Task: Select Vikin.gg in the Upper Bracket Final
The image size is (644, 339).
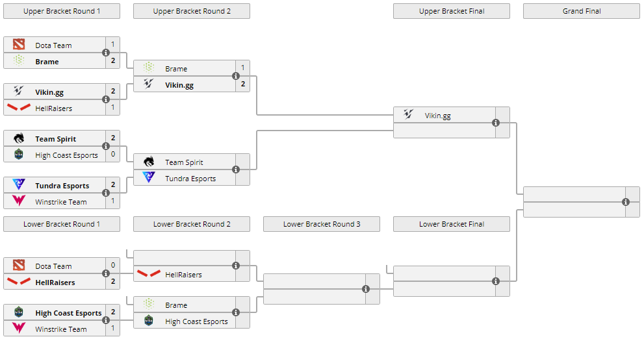Action: 437,116
